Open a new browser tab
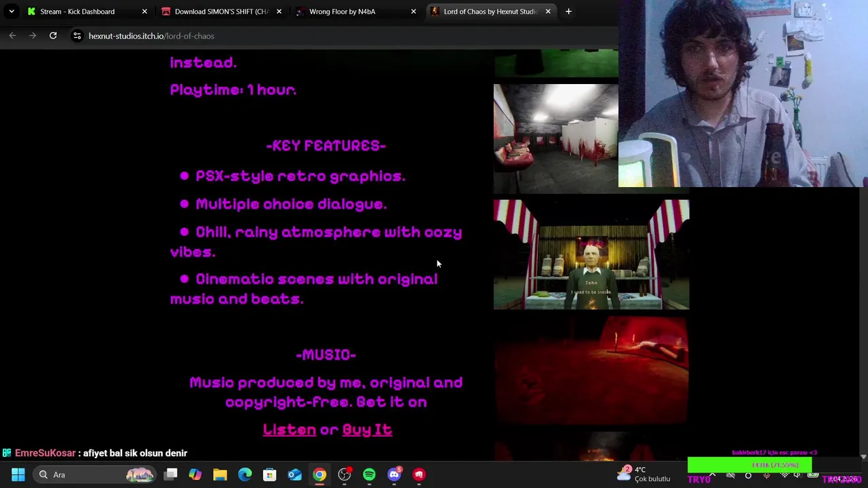The height and width of the screenshot is (488, 868). point(568,12)
